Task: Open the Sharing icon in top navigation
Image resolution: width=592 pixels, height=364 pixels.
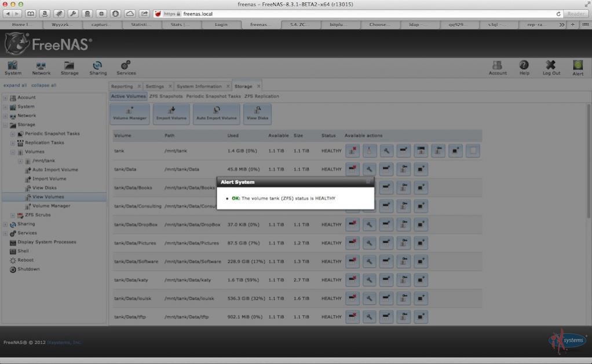Action: (x=98, y=68)
